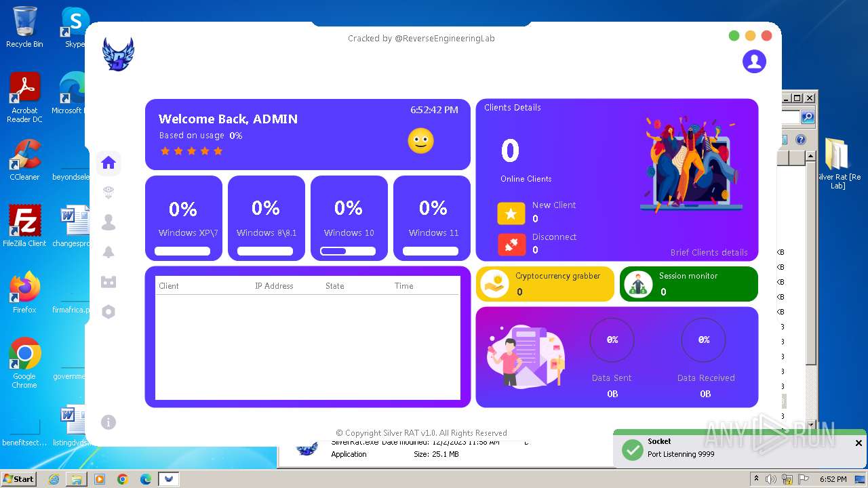Screen dimensions: 868x488
Task: Click the Time column header
Action: point(404,286)
